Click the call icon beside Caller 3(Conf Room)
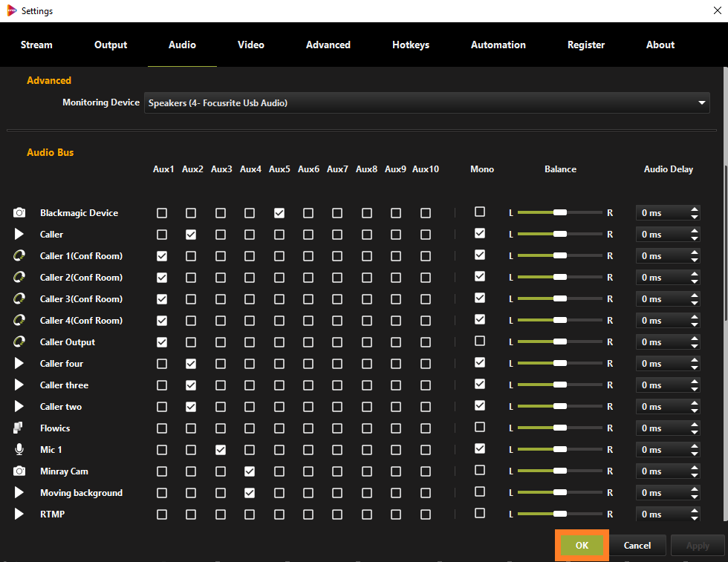This screenshot has width=728, height=562. coord(19,298)
